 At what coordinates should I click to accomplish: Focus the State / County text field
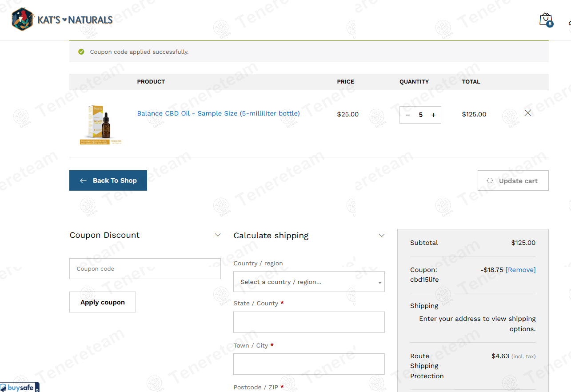pos(309,322)
